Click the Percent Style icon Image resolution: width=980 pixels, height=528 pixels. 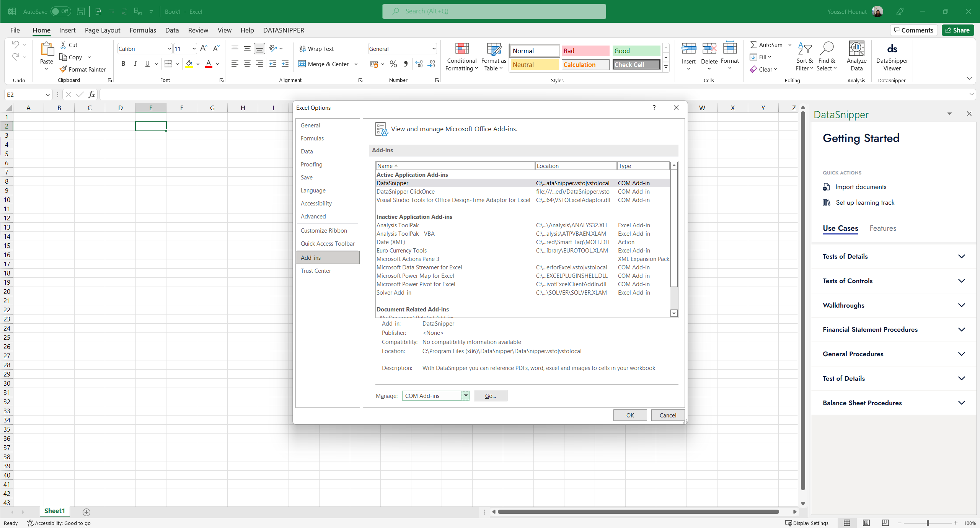pyautogui.click(x=393, y=64)
